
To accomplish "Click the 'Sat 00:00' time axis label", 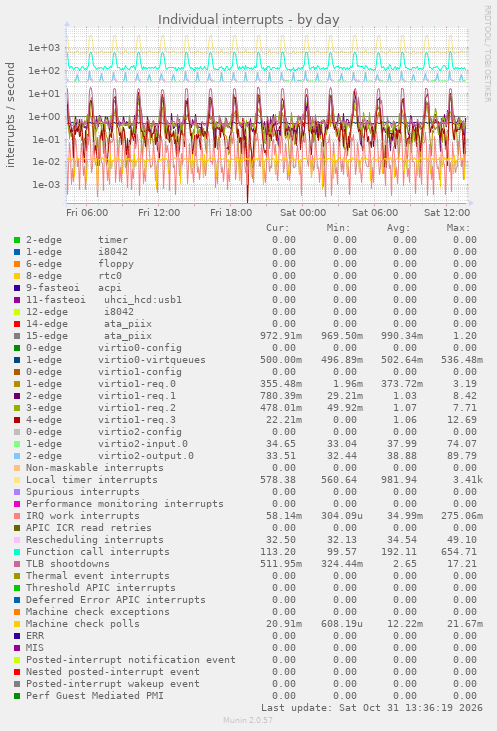I will pos(303,213).
